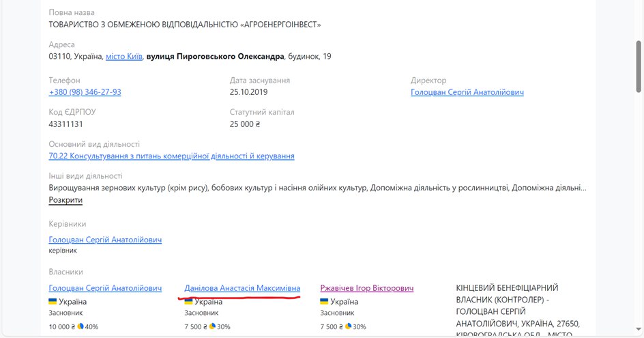
Task: Open Голоцван Сергій Анатолійович under Керівники
Action: pyautogui.click(x=105, y=239)
